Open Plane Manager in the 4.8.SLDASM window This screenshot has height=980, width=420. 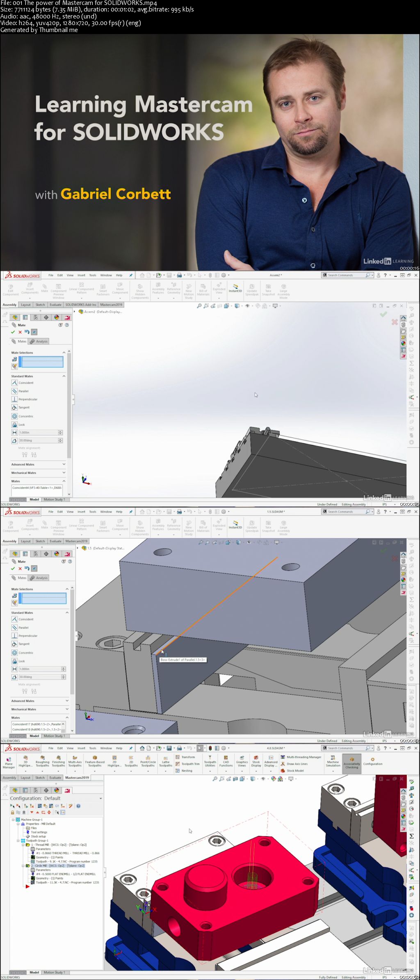click(x=9, y=764)
